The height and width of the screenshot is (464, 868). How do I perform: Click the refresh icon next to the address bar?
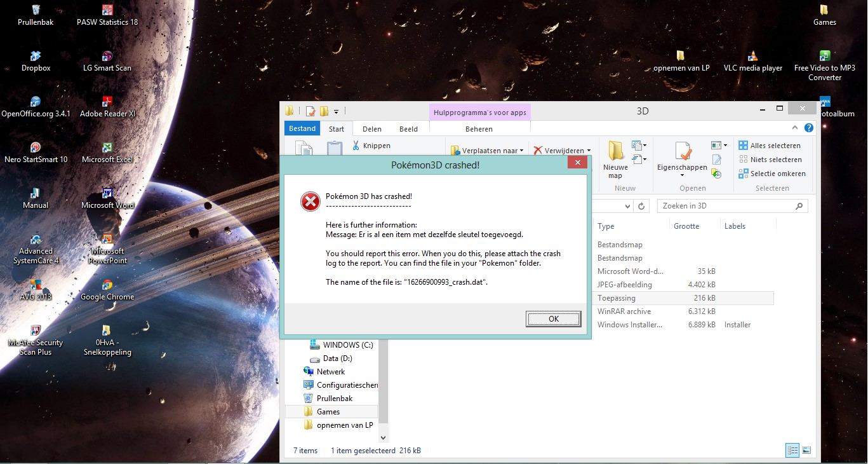[641, 206]
